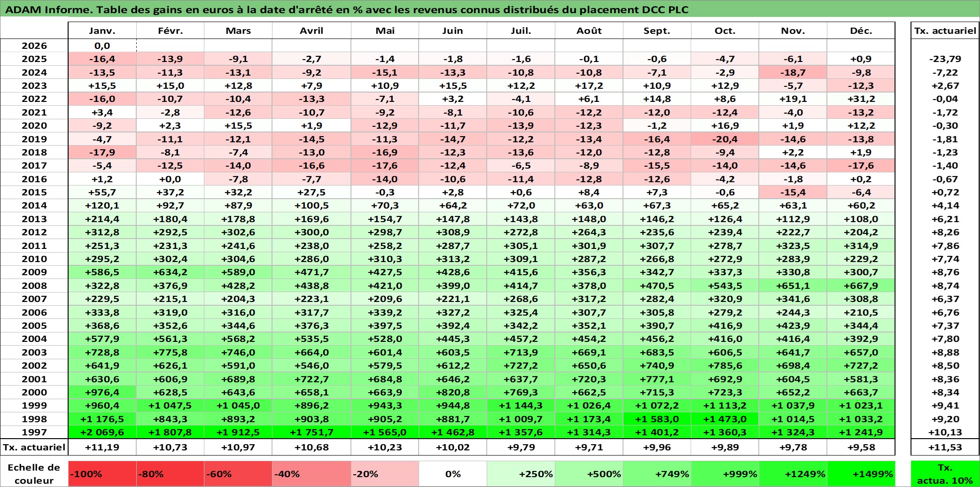Click the +820,8 cell for June 2000
Screen dimensions: 980x487
(453, 392)
